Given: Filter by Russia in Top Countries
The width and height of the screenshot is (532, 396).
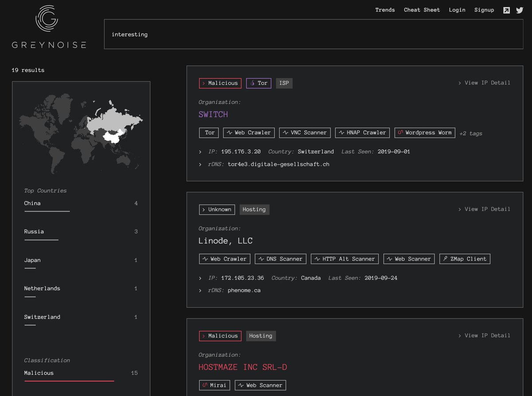Looking at the screenshot, I should pyautogui.click(x=81, y=234).
